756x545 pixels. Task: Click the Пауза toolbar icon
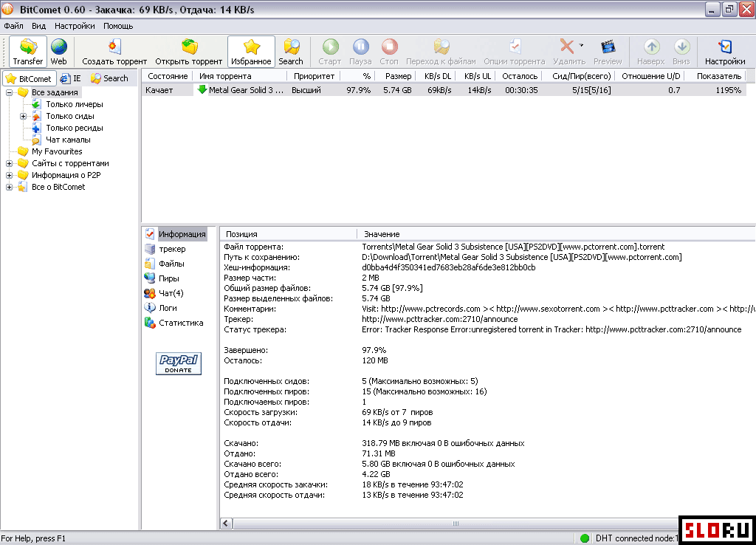360,47
